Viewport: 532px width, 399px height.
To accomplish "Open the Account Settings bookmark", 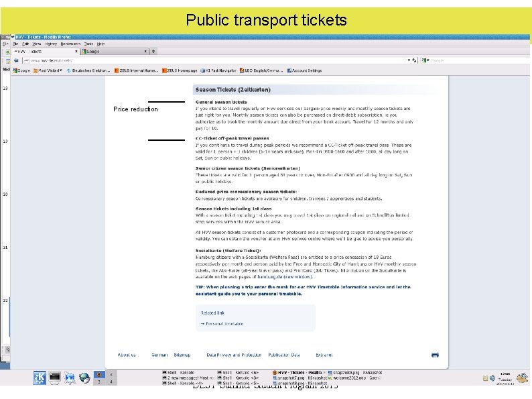I will [304, 70].
